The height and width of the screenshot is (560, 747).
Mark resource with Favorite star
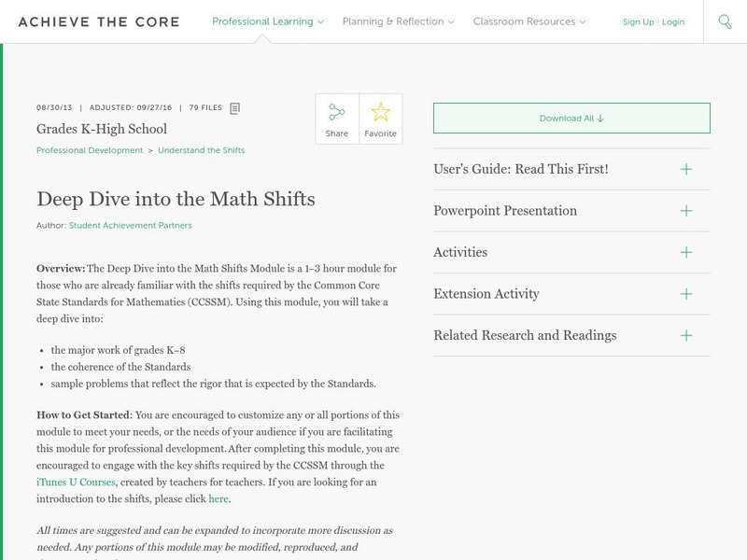[x=381, y=113]
